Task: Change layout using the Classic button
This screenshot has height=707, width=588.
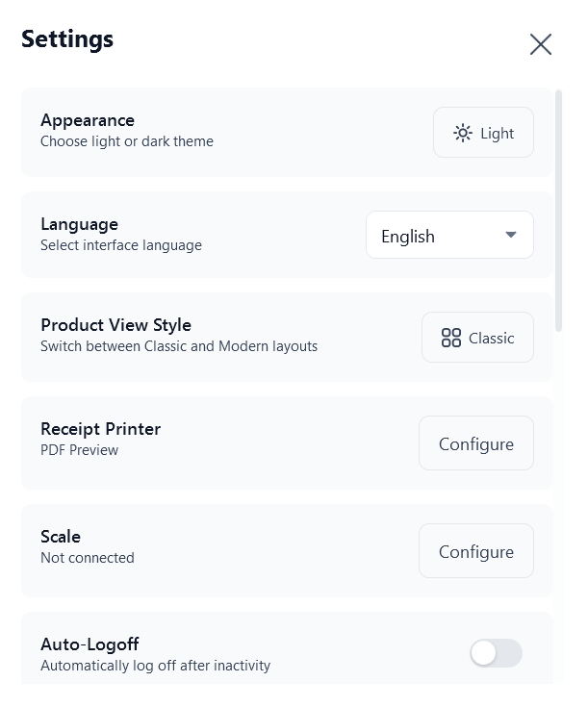Action: pos(477,338)
